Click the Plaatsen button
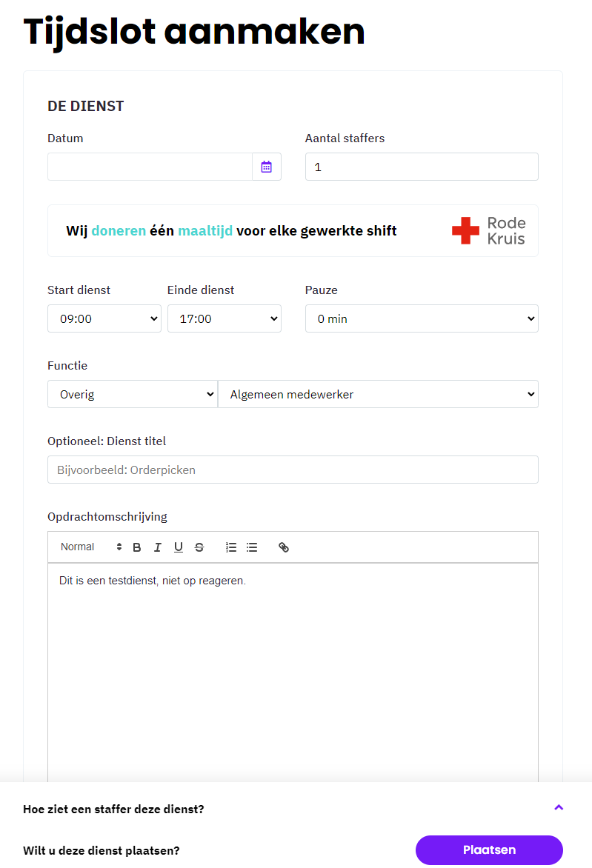Viewport: 592px width, 868px height. click(x=489, y=850)
